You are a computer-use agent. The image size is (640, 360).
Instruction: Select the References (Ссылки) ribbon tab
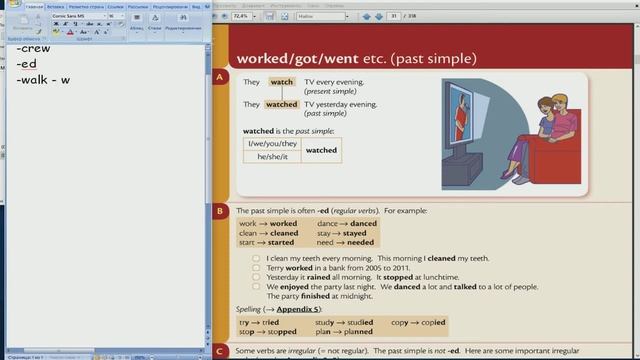(x=116, y=7)
